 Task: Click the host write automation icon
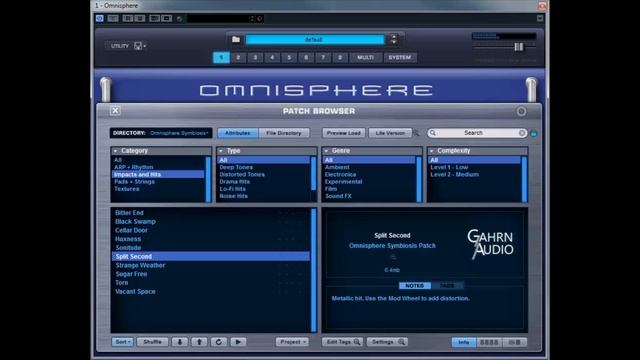(140, 18)
